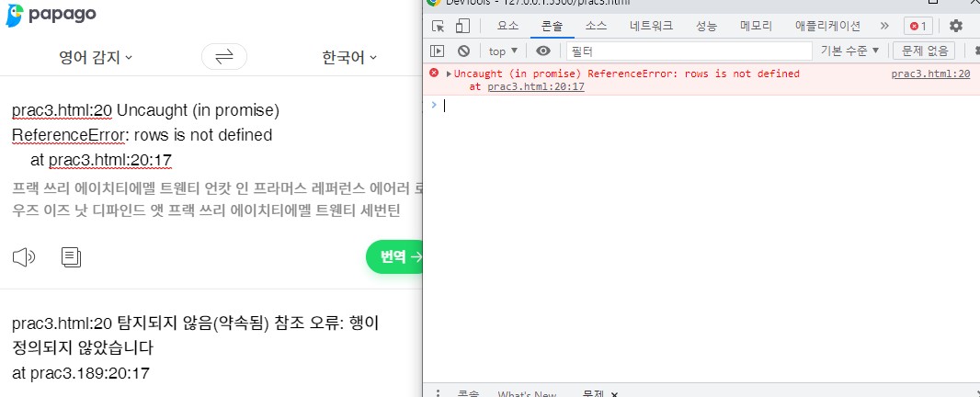
Task: Click the console prompt input line
Action: coord(706,106)
